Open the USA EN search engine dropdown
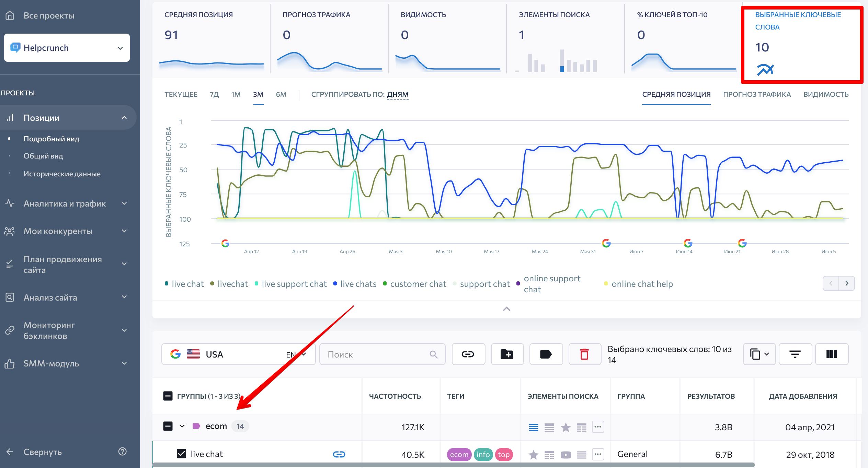 238,354
